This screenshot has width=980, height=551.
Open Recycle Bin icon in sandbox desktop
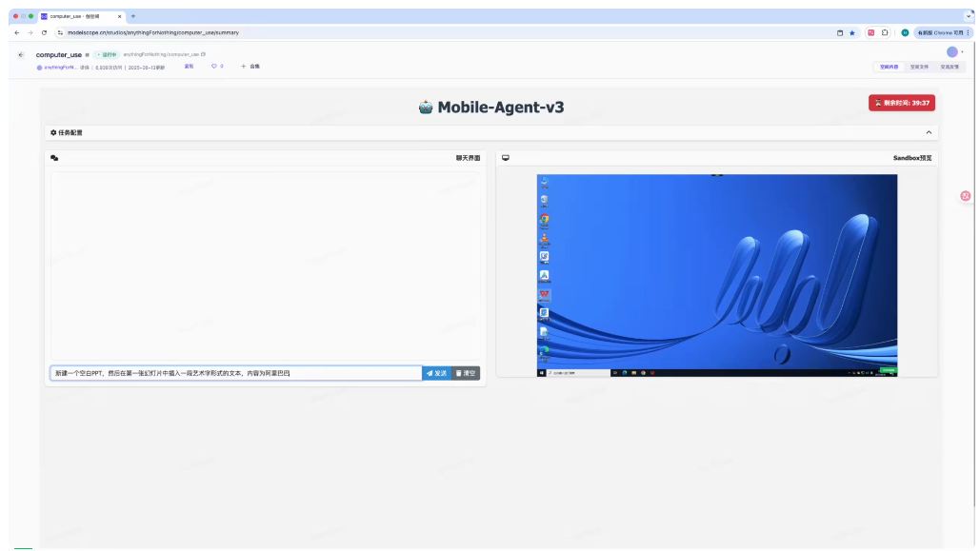pyautogui.click(x=545, y=201)
